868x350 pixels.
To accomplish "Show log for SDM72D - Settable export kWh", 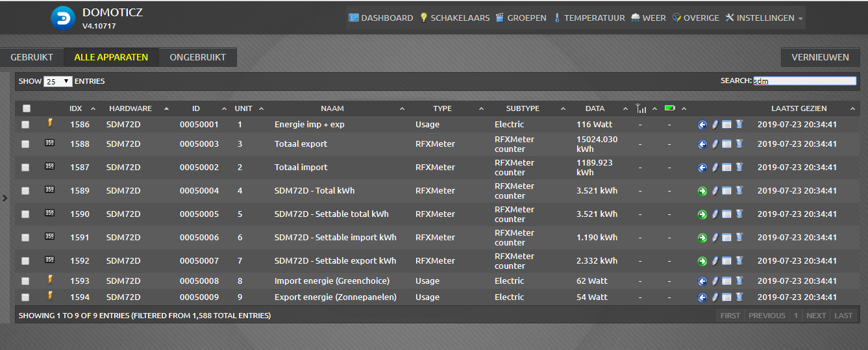I will (x=726, y=261).
